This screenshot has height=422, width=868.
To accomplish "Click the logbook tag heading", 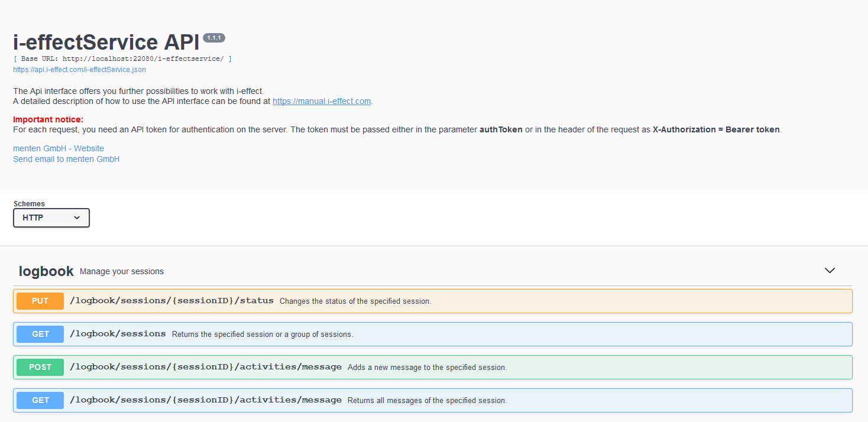I will pos(46,271).
